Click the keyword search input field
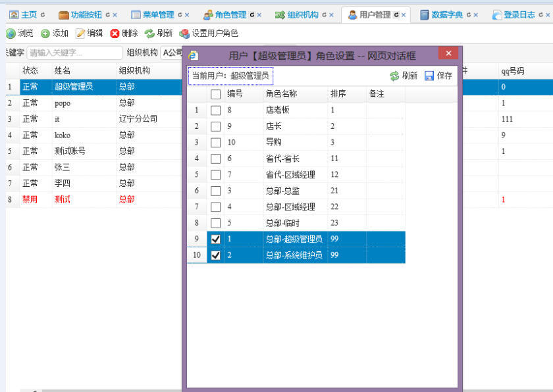Viewport: 553px width, 392px height. [x=74, y=53]
